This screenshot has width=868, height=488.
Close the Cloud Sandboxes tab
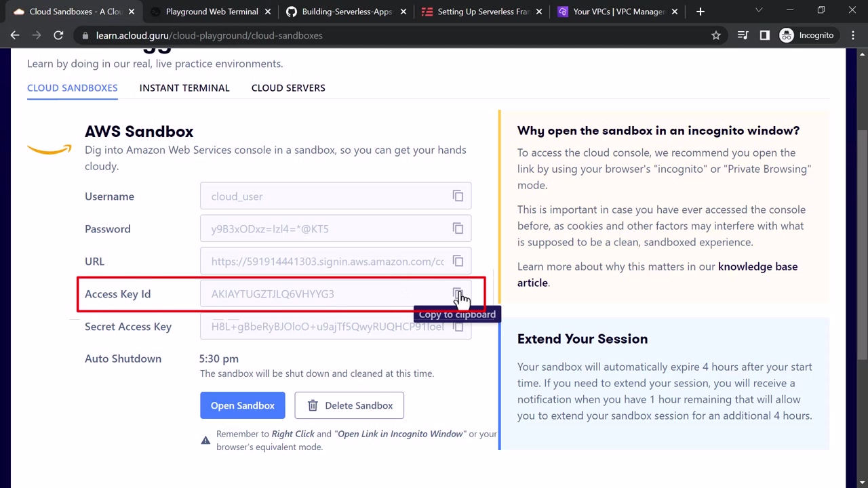(132, 12)
